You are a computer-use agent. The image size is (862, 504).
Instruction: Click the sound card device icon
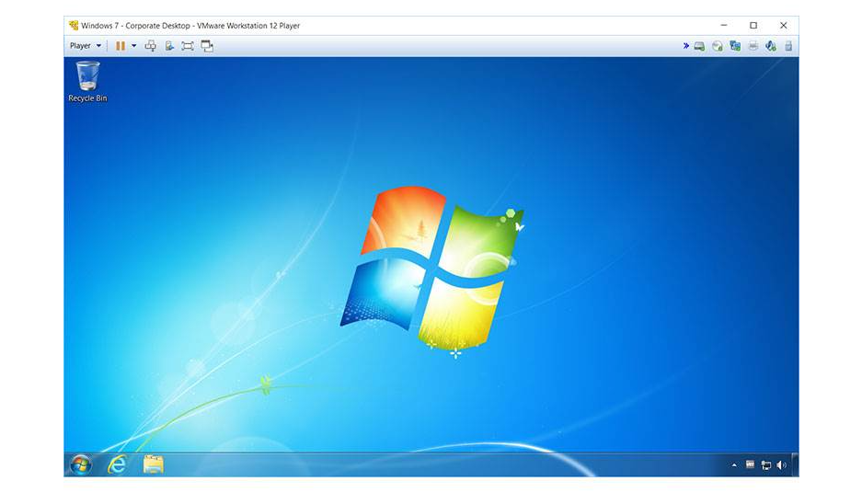pos(771,46)
